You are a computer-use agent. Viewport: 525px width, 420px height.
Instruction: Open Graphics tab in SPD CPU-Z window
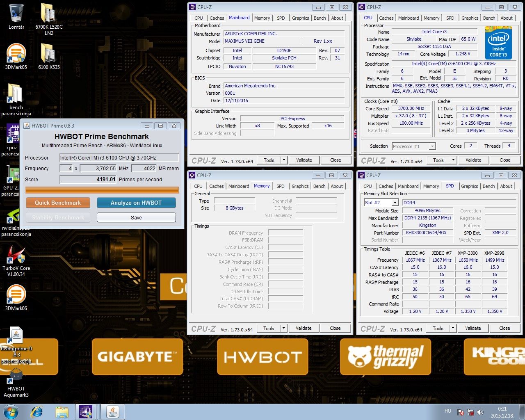click(470, 186)
